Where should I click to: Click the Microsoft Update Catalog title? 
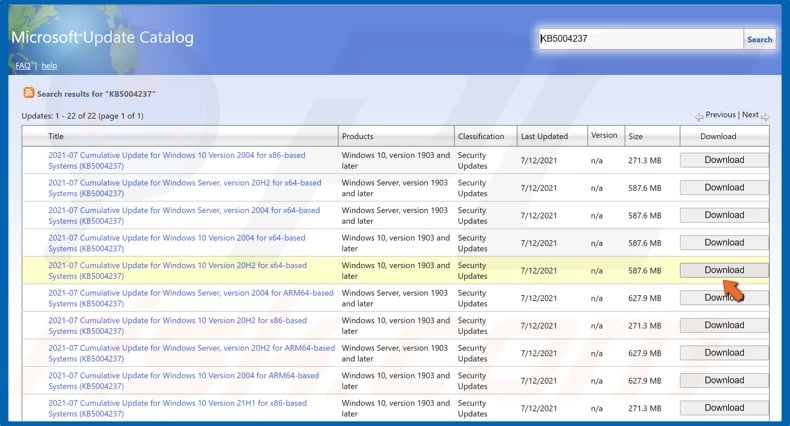coord(102,38)
